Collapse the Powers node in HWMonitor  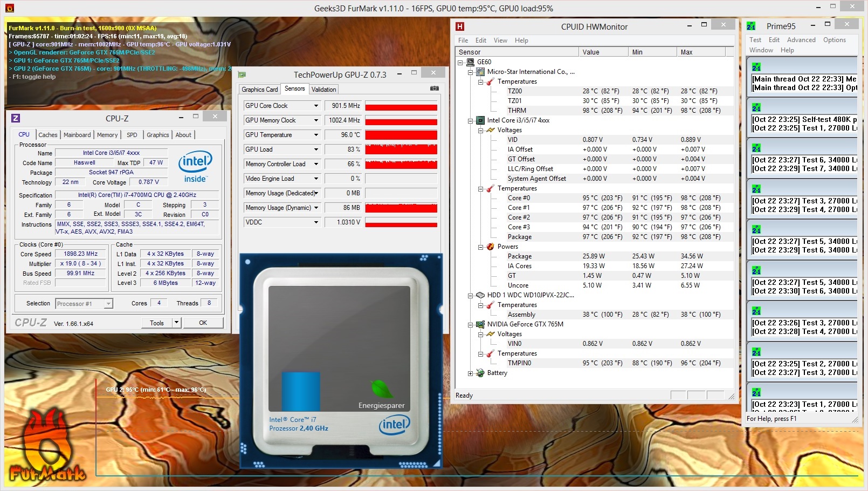(481, 247)
